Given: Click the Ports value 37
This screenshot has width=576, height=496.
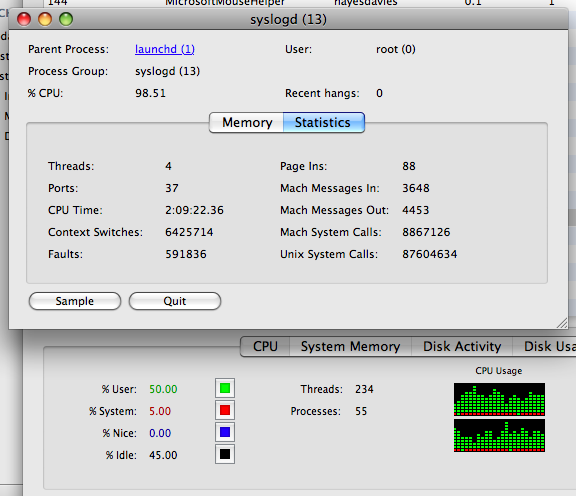Looking at the screenshot, I should 172,188.
